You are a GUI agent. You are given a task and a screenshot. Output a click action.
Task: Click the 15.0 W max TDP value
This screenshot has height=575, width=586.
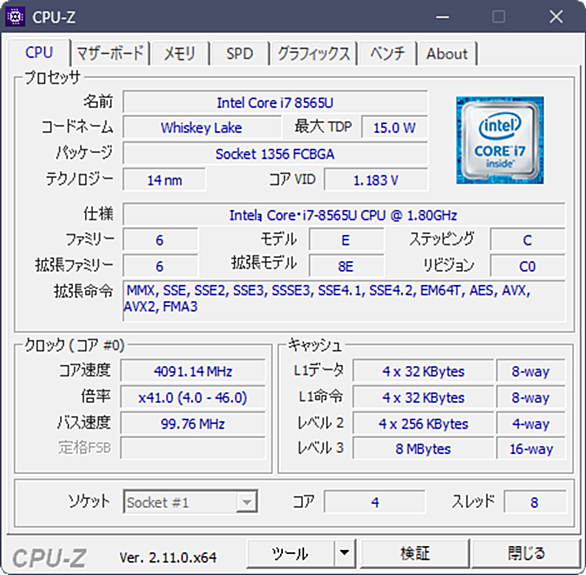pyautogui.click(x=394, y=127)
